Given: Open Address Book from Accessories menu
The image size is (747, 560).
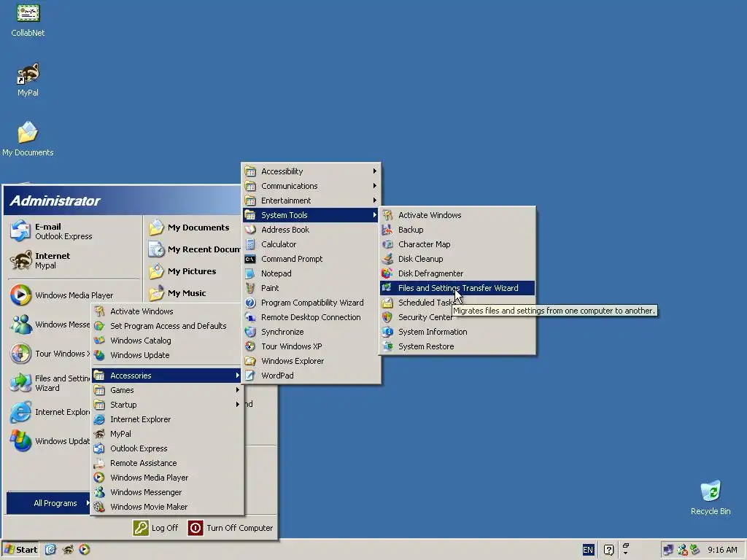Looking at the screenshot, I should coord(311,230).
